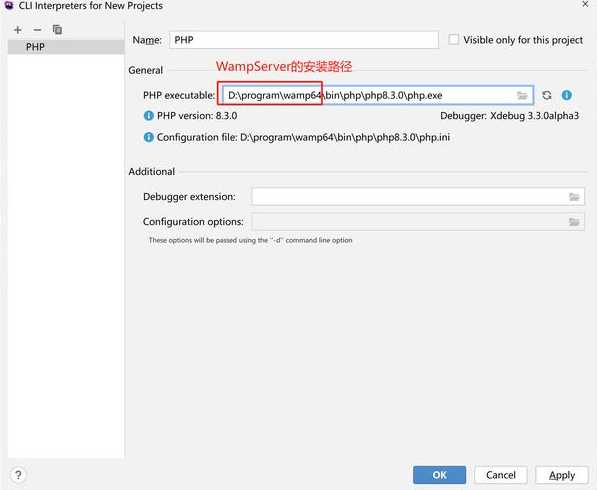The height and width of the screenshot is (490, 597).
Task: Open help with question mark button
Action: tap(18, 475)
